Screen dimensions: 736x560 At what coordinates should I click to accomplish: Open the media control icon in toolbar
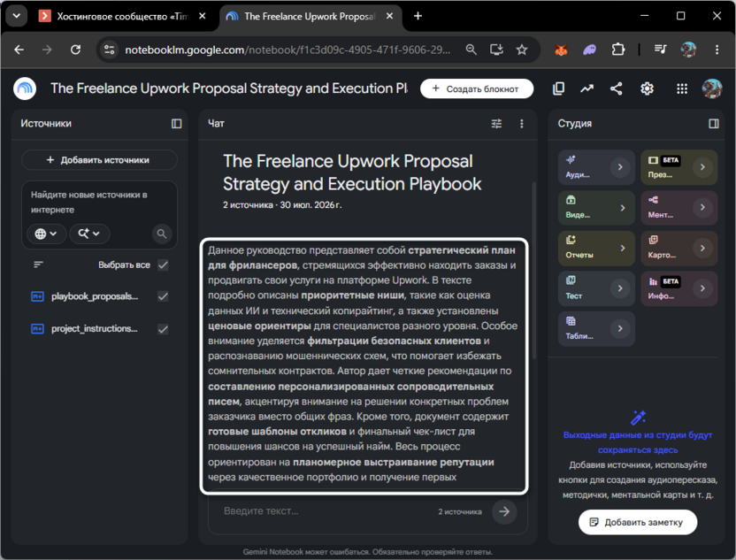pyautogui.click(x=660, y=50)
